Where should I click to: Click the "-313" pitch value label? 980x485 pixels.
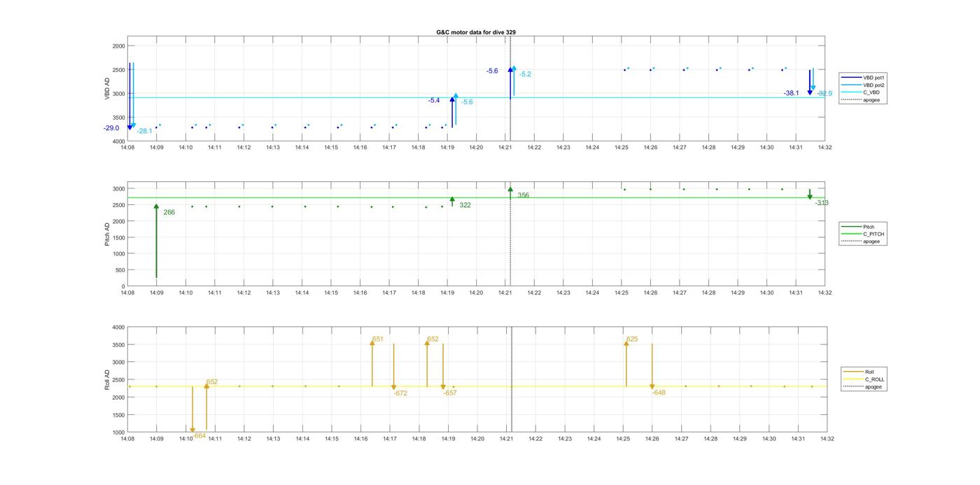(x=822, y=203)
